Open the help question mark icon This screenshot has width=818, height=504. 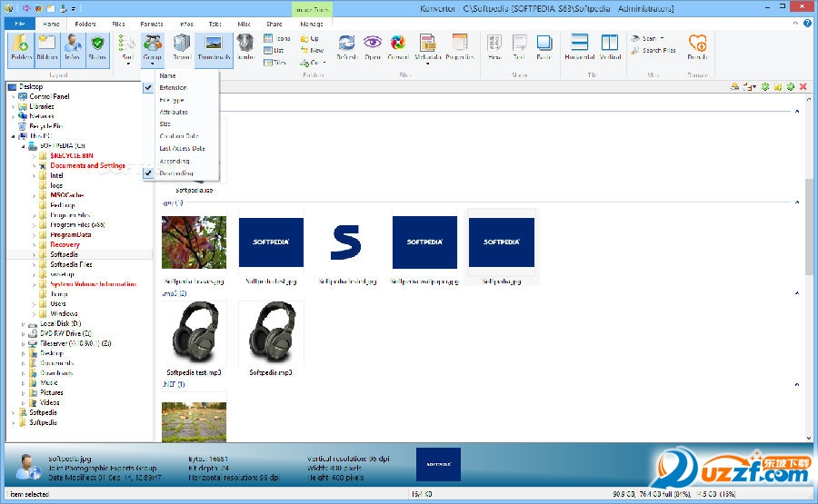[x=808, y=23]
